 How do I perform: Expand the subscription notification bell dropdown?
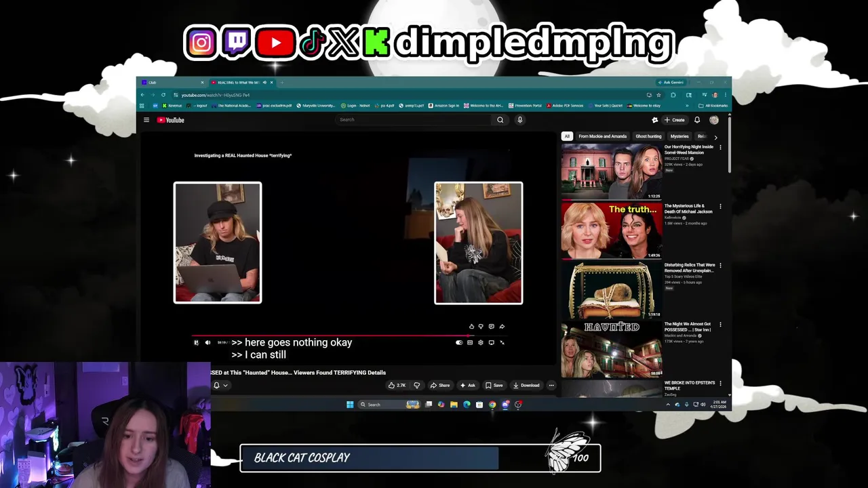point(220,386)
